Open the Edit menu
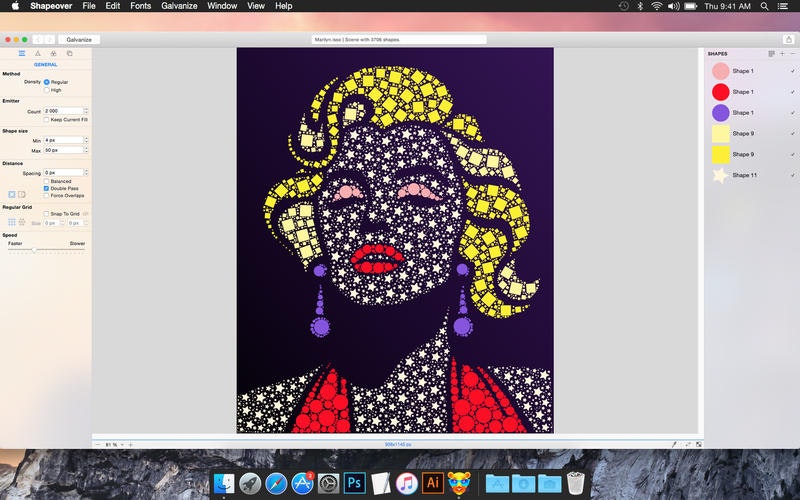Screen dimensions: 800x500 tap(112, 6)
